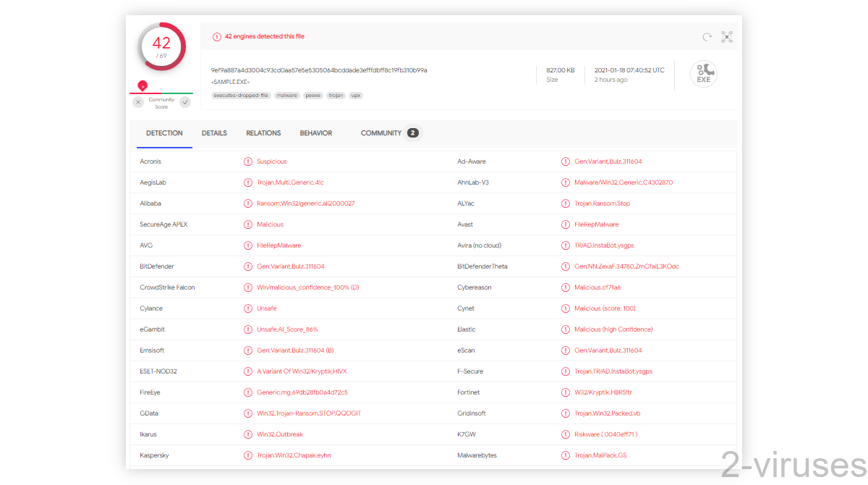Click the warning icon for Acronis Suspicious
The height and width of the screenshot is (485, 868).
248,161
